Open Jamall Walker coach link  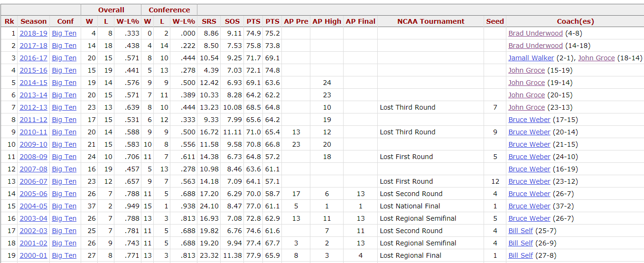(x=531, y=58)
